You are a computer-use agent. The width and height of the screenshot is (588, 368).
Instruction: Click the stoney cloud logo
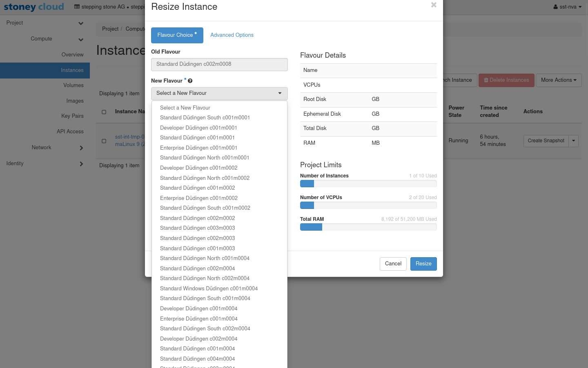coord(34,7)
